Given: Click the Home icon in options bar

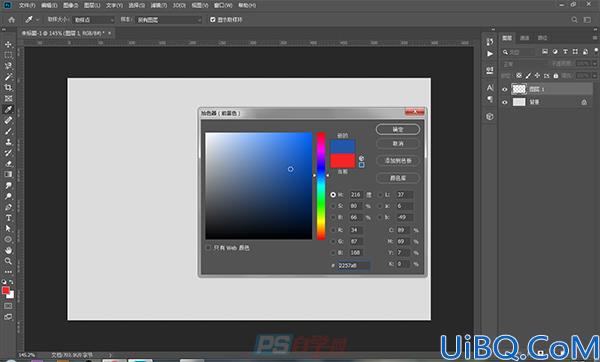Looking at the screenshot, I should click(12, 20).
